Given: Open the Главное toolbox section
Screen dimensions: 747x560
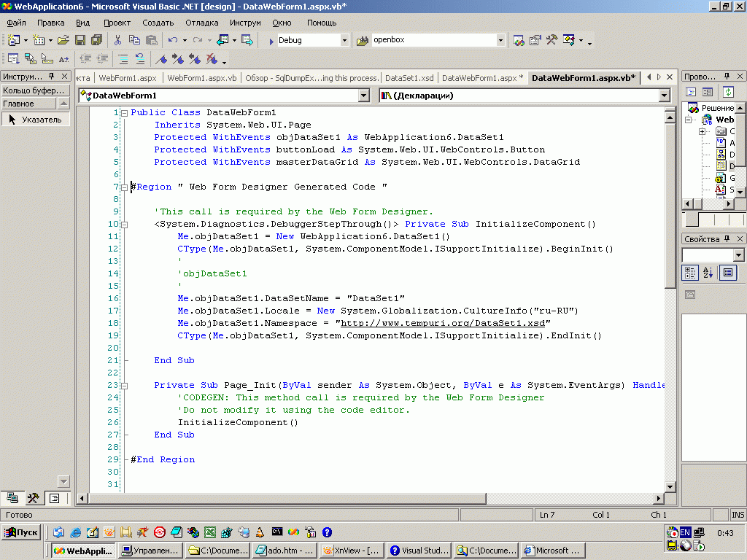Looking at the screenshot, I should (x=28, y=104).
